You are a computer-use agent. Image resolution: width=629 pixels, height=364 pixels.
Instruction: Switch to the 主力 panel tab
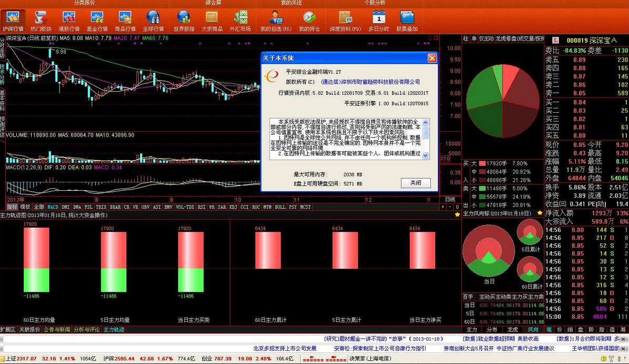[x=472, y=329]
